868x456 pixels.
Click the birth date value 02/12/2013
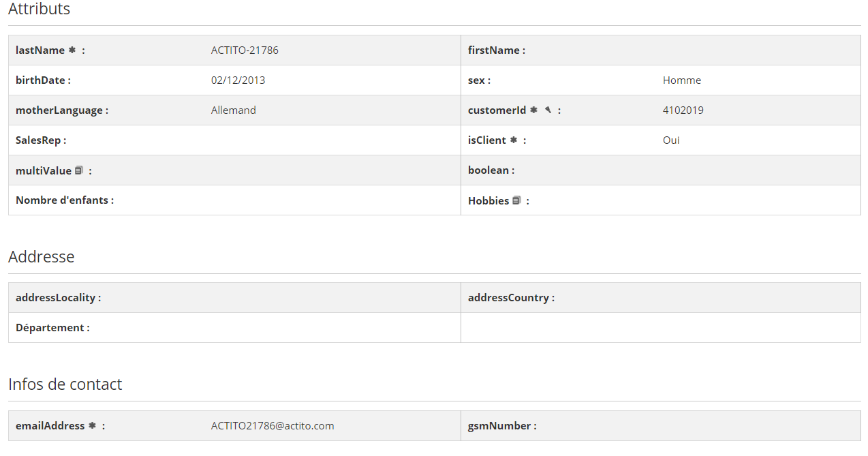(x=238, y=80)
